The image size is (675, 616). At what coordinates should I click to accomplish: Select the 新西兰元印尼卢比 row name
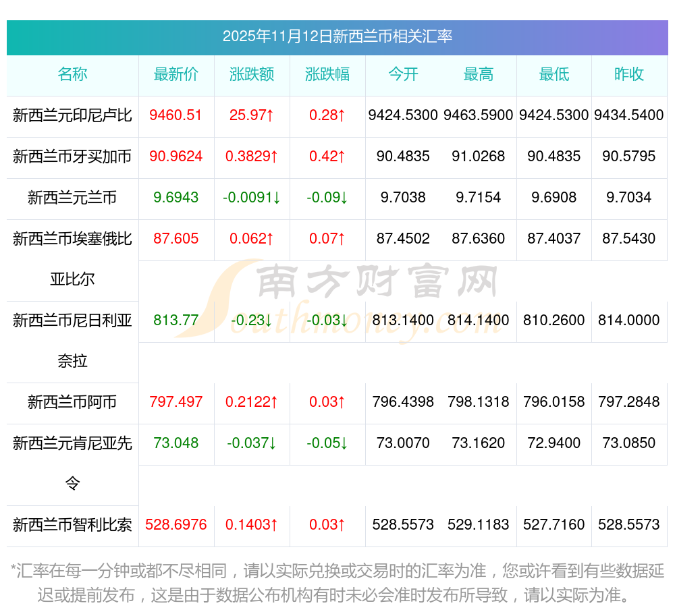[x=72, y=115]
